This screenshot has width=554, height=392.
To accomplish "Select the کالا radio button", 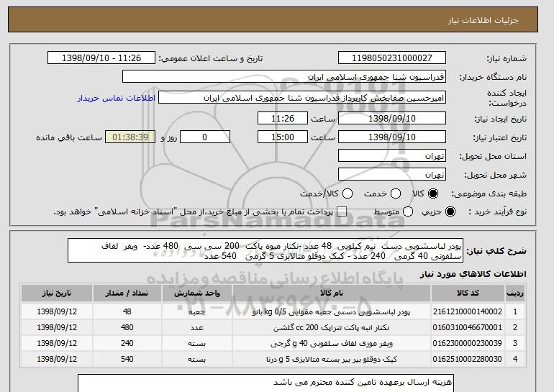I will point(433,193).
